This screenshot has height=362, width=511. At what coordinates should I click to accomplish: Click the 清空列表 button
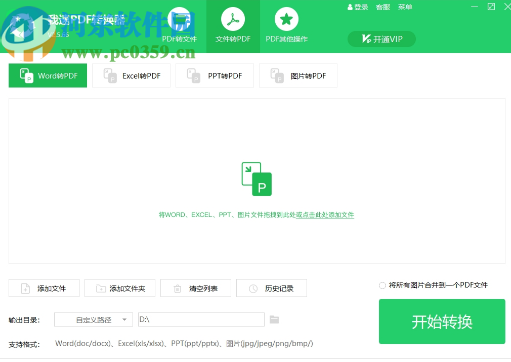click(x=196, y=288)
